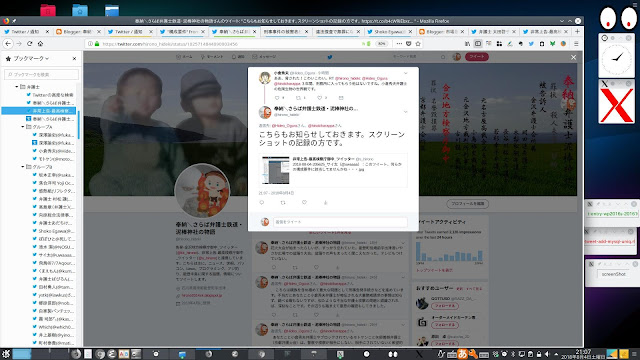Open volume control in system tray

coord(547,354)
